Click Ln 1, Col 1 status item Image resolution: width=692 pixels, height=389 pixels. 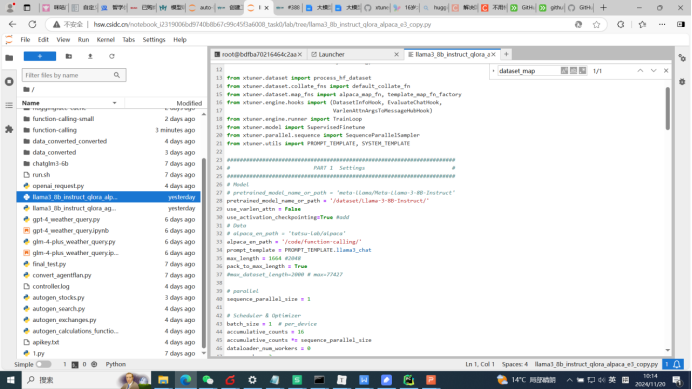coord(480,364)
